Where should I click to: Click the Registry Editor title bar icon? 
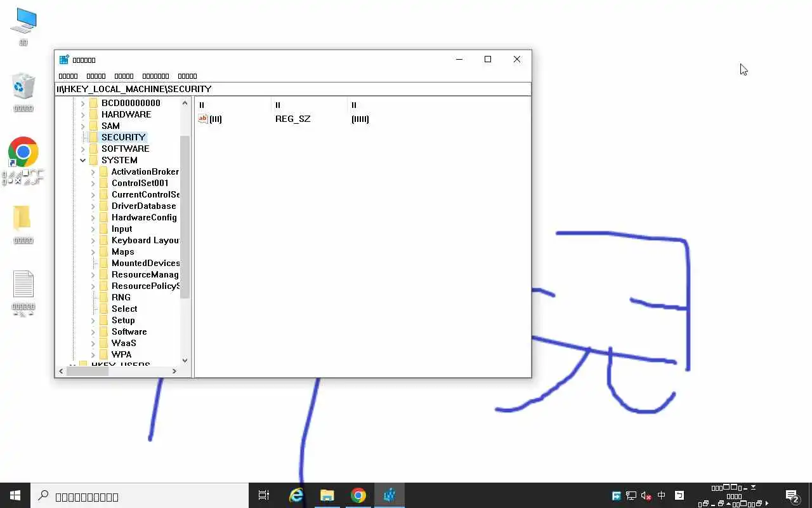pyautogui.click(x=64, y=60)
